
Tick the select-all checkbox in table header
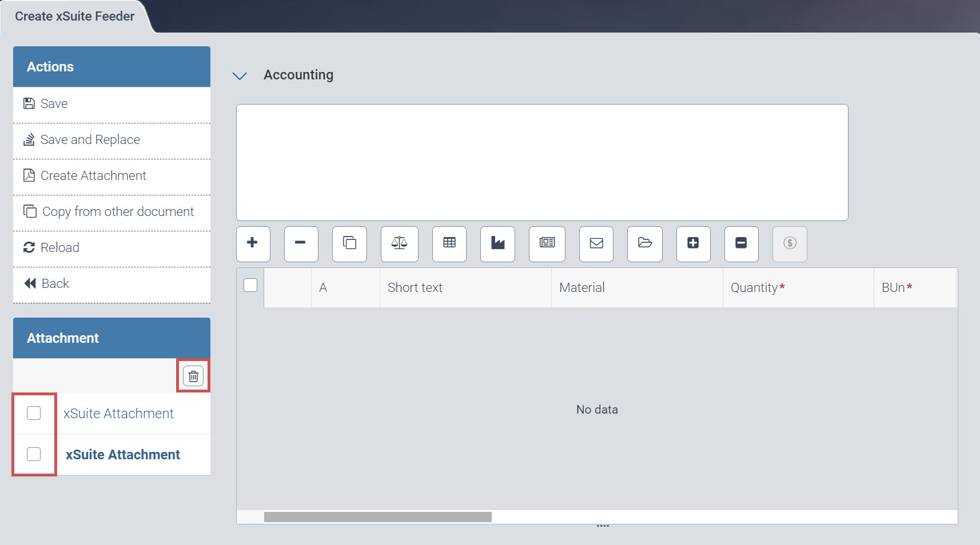250,285
